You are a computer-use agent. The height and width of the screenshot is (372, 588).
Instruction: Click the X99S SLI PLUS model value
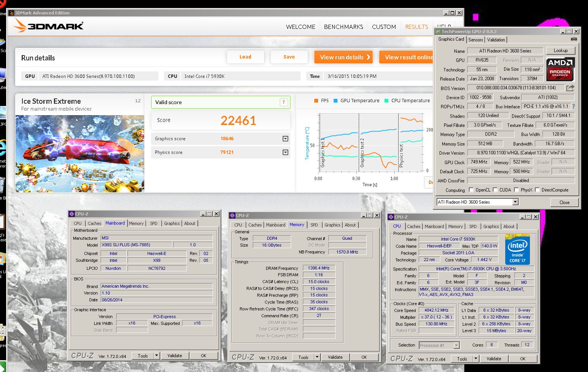tap(136, 245)
